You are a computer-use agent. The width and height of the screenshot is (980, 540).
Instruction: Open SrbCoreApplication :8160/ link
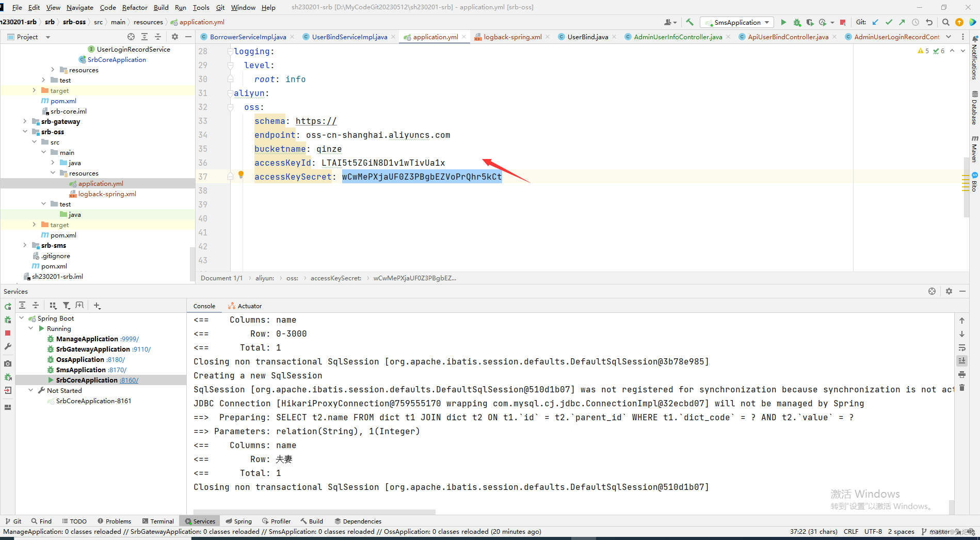129,380
